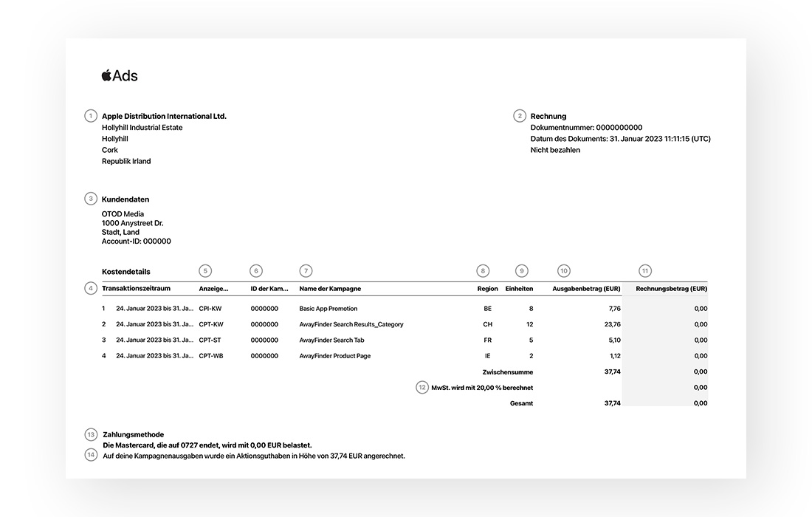Select the Basic App Promotion campaign row
Viewport: 812px width, 517px height.
pos(328,309)
